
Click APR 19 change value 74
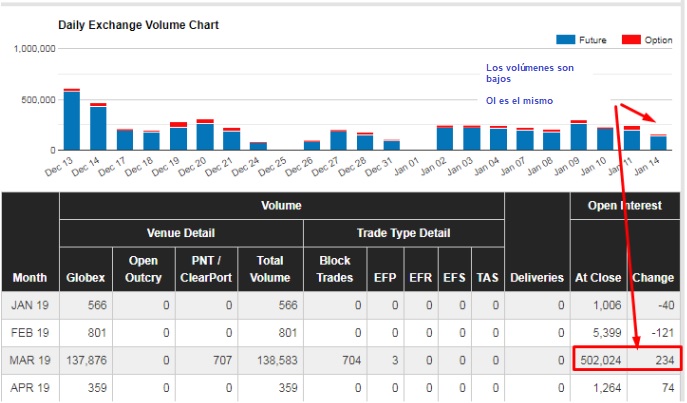pos(668,388)
